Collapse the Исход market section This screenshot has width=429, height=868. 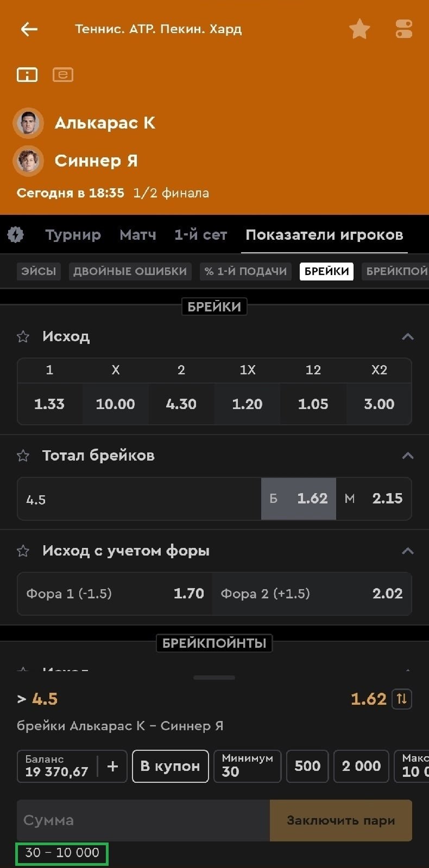(407, 337)
